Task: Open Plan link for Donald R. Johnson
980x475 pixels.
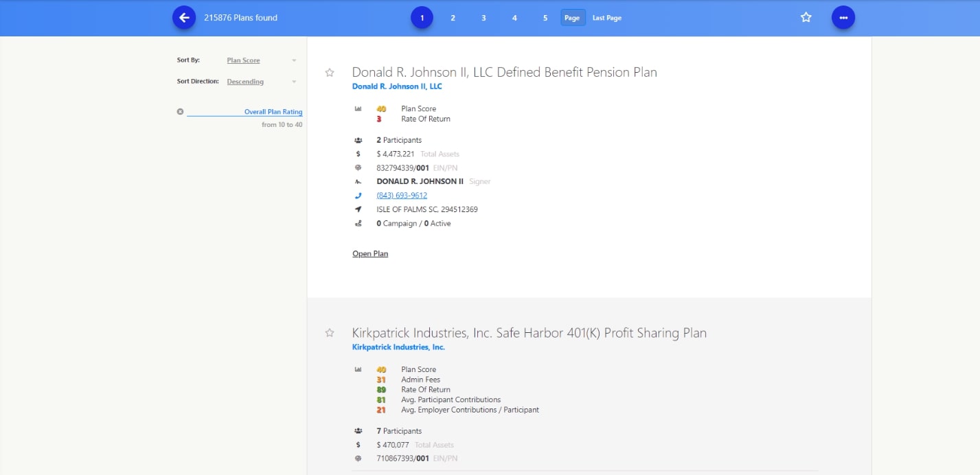Action: [x=370, y=254]
